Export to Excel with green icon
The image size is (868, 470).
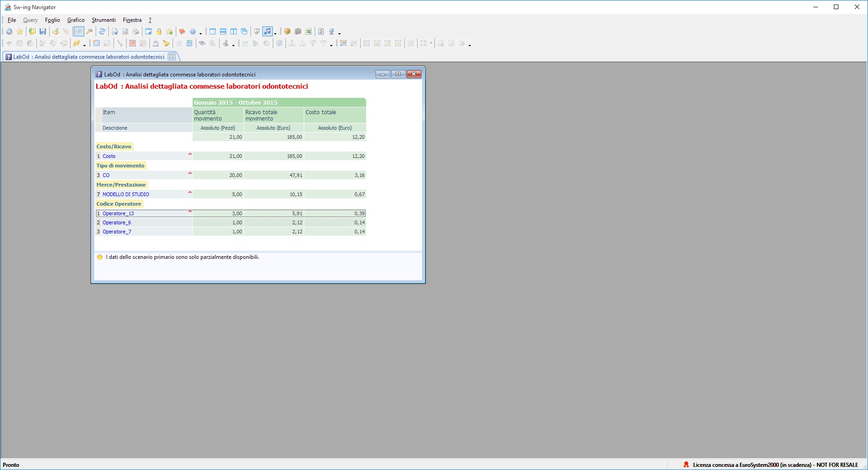pos(308,31)
